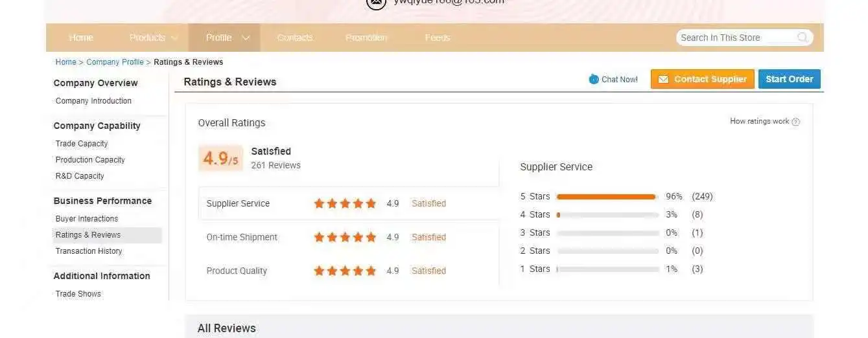This screenshot has height=338, width=868.
Task: Click the Home breadcrumb link
Action: click(65, 62)
